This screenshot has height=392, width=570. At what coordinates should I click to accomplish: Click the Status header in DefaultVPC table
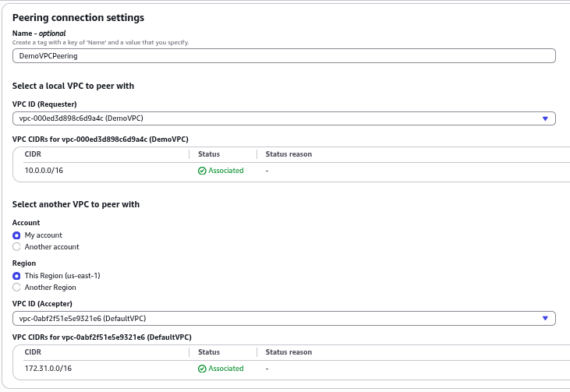point(209,352)
